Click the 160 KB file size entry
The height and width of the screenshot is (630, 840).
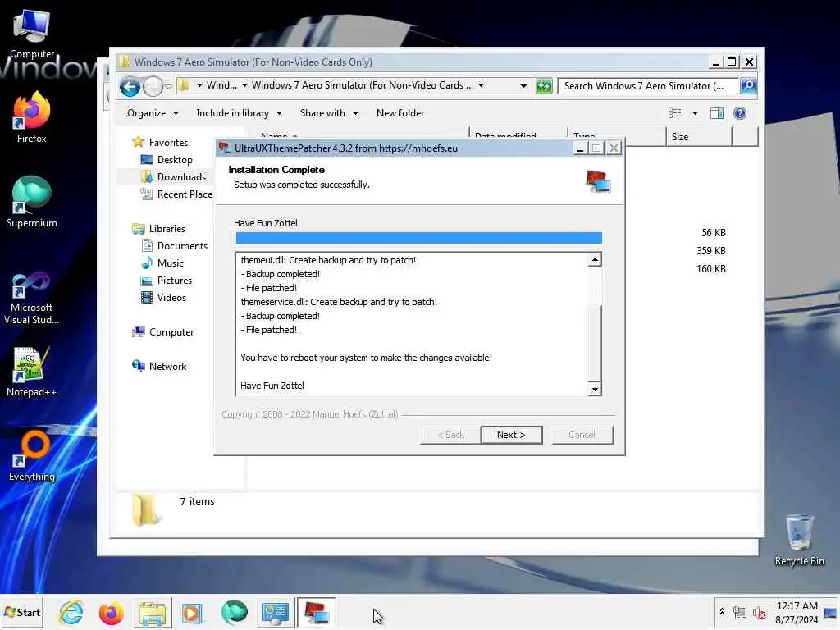(711, 269)
